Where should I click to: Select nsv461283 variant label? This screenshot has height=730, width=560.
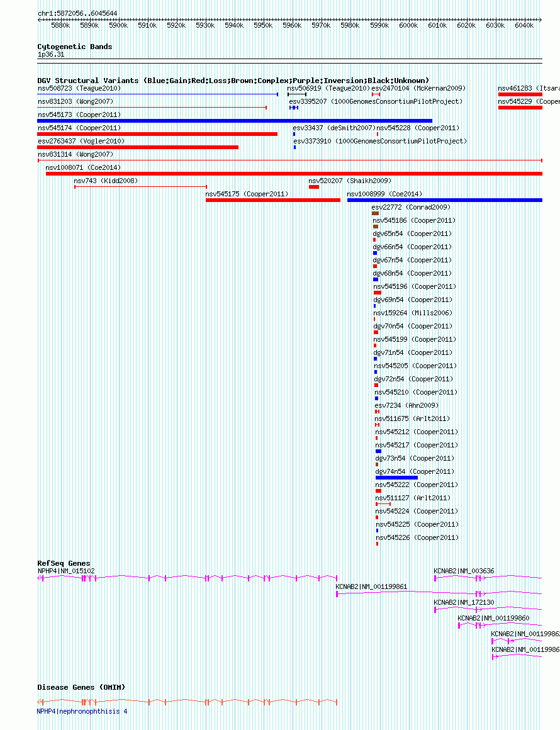[529, 88]
